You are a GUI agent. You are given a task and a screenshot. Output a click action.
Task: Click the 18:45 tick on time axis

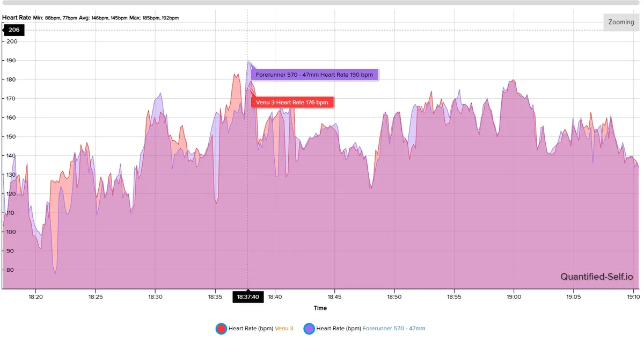(334, 296)
